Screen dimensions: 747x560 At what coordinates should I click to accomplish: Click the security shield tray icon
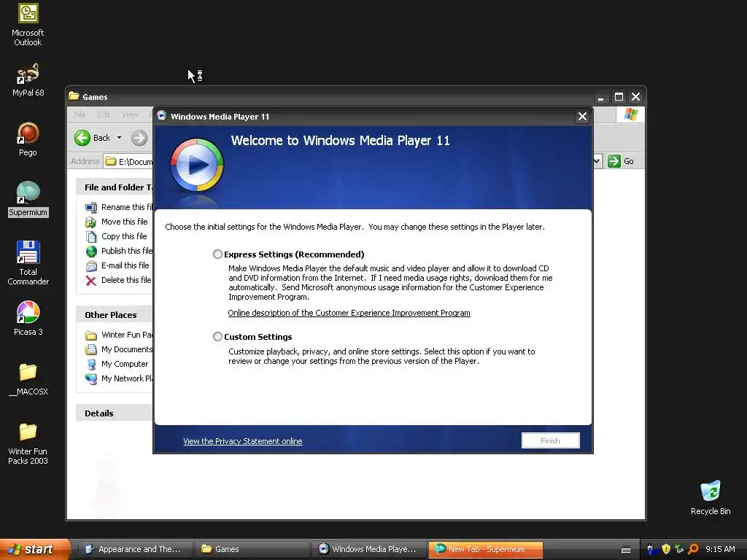coord(665,549)
